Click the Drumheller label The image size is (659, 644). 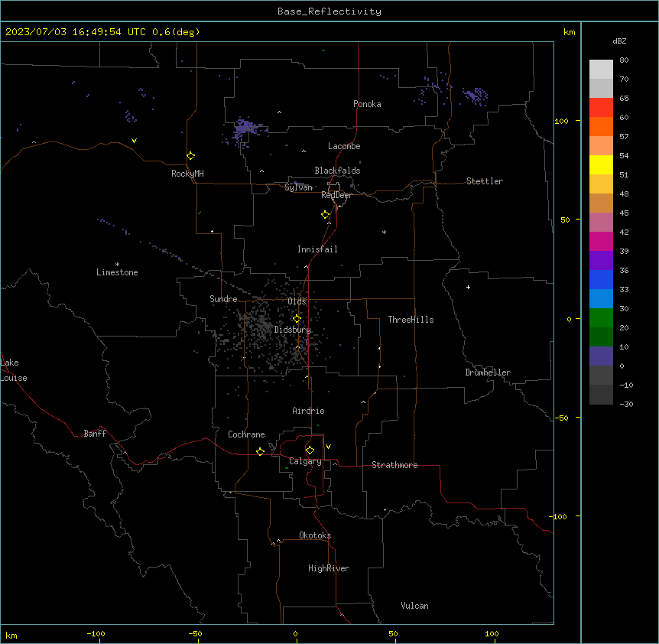[488, 372]
